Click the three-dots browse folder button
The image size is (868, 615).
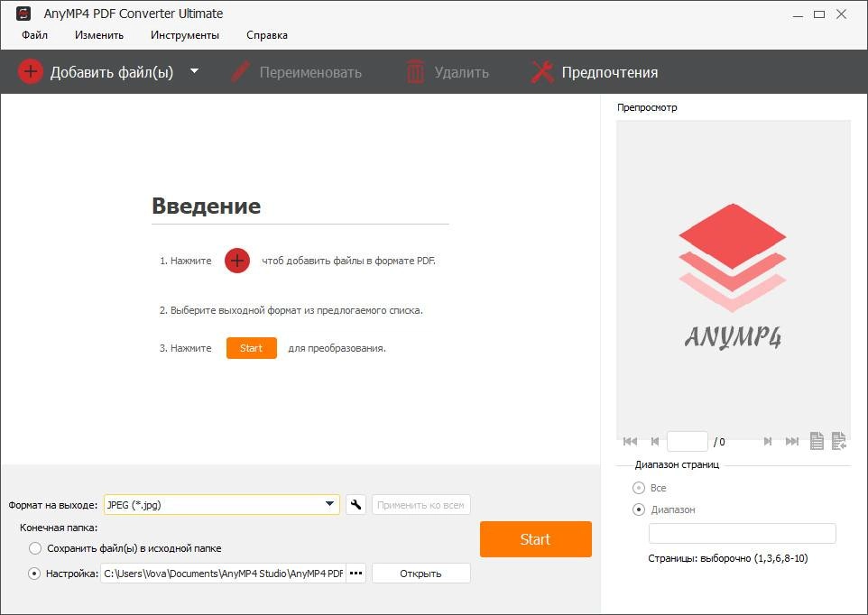356,574
